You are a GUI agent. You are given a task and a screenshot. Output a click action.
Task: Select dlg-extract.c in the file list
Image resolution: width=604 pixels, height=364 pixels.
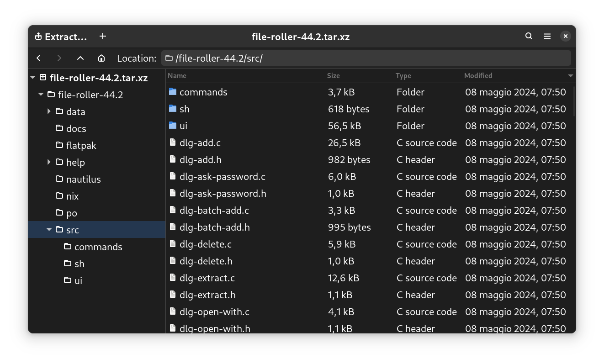click(x=207, y=278)
